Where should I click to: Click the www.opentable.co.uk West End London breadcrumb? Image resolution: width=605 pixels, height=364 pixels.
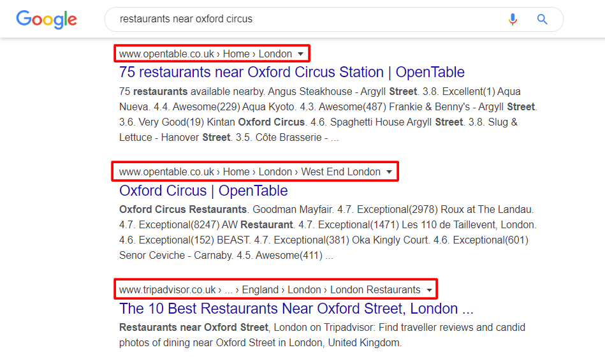pos(250,171)
